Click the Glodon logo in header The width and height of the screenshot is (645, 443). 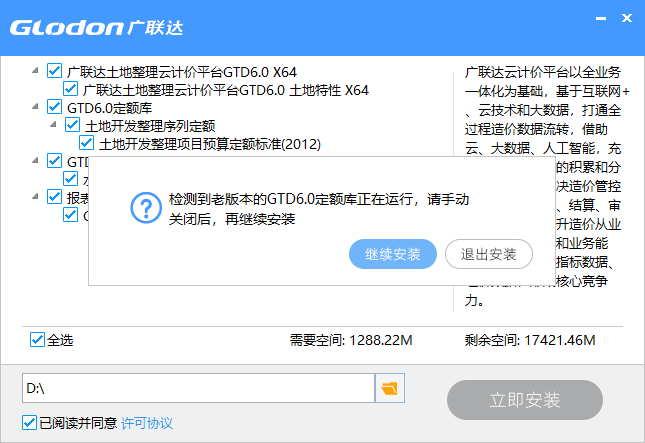[x=96, y=28]
